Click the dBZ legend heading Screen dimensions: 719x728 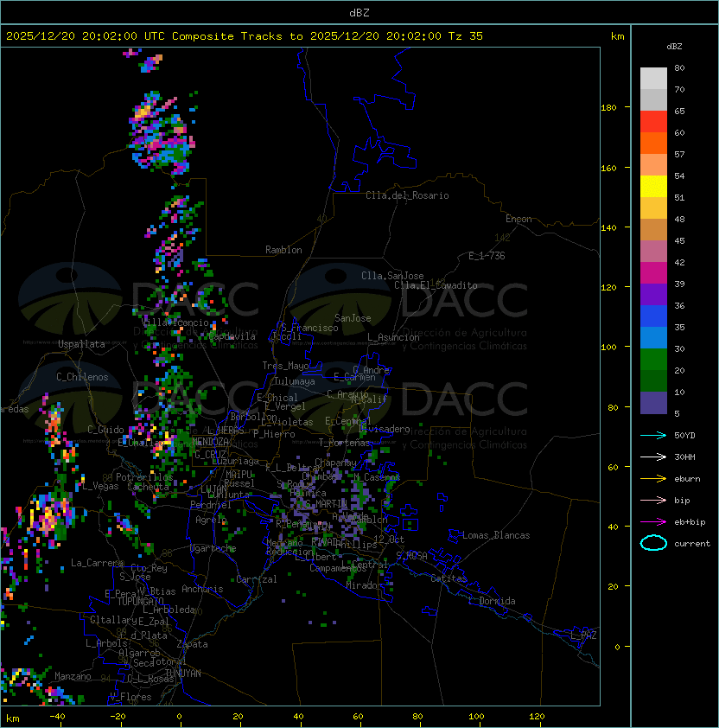coord(674,47)
